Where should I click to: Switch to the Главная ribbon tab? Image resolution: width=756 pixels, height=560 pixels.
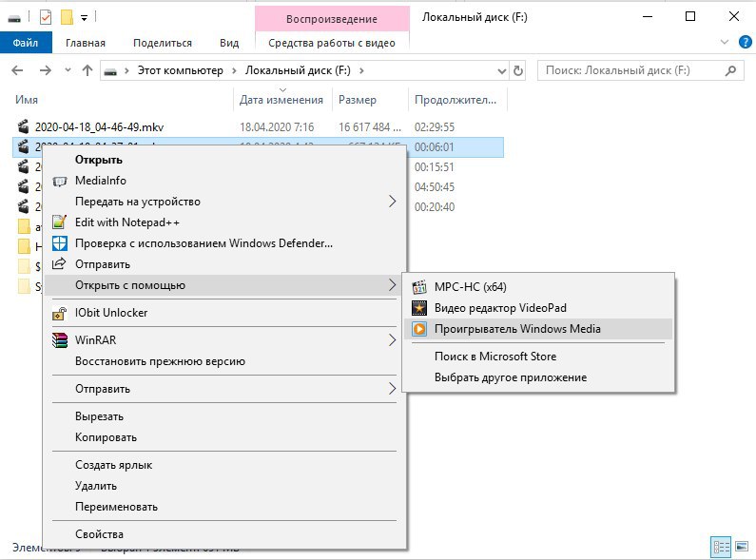pos(86,43)
